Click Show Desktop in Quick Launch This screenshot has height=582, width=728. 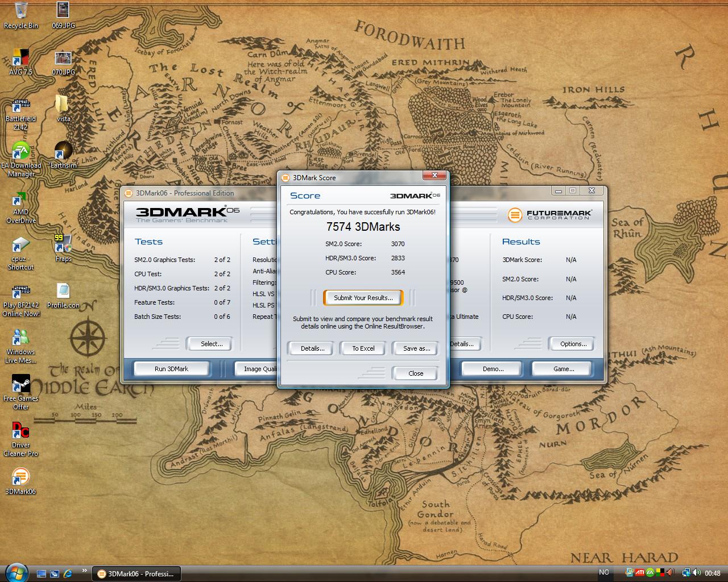[42, 573]
